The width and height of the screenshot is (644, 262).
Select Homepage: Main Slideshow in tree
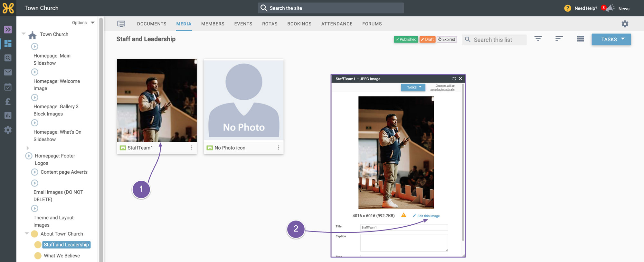(52, 59)
